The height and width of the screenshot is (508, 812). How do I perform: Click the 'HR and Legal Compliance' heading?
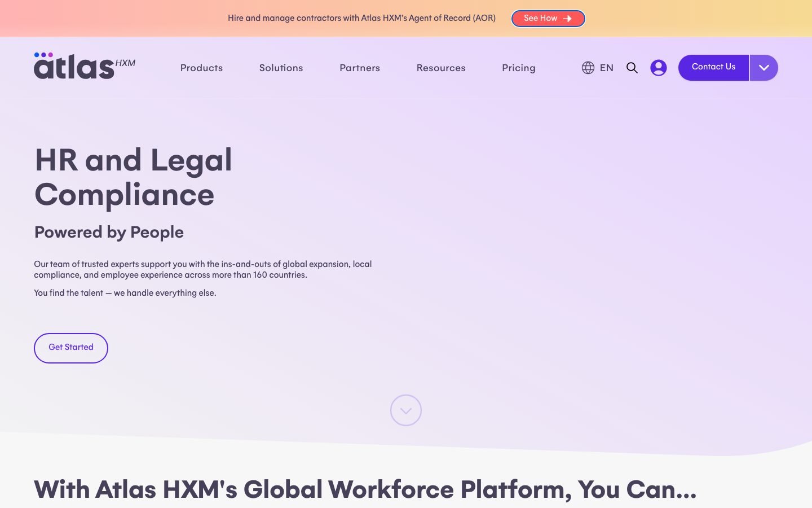tap(134, 177)
